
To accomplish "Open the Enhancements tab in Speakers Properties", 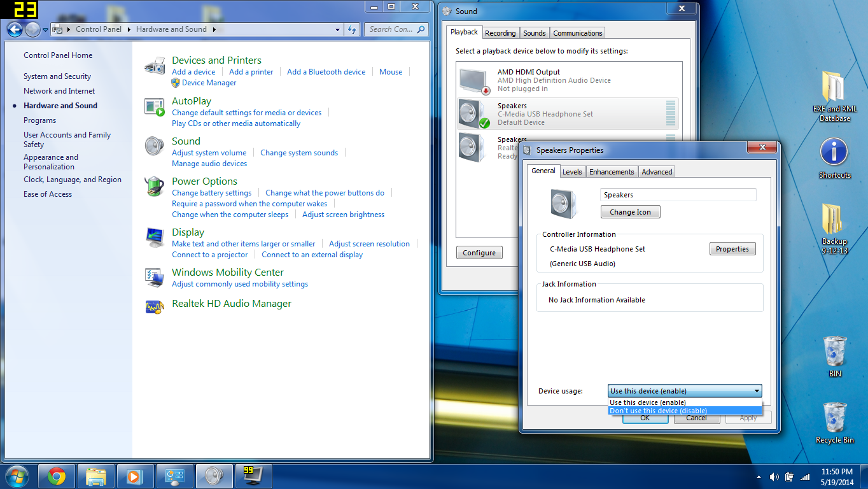I will (612, 172).
